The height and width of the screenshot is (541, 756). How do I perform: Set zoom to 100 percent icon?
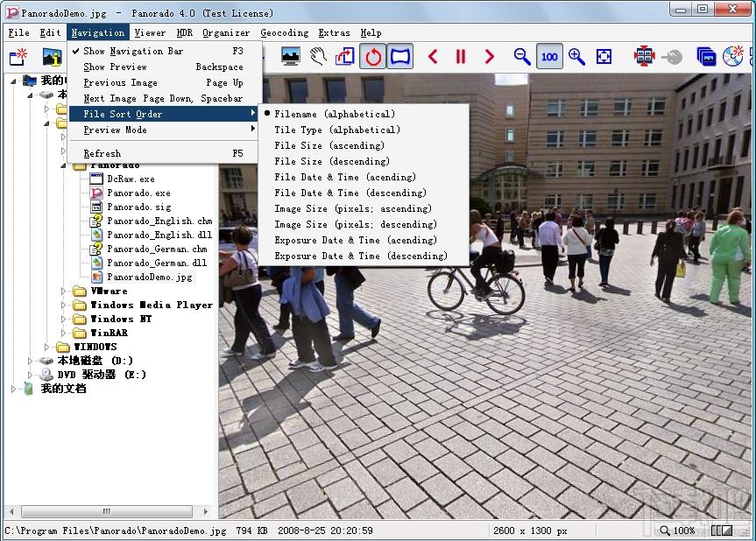(549, 57)
